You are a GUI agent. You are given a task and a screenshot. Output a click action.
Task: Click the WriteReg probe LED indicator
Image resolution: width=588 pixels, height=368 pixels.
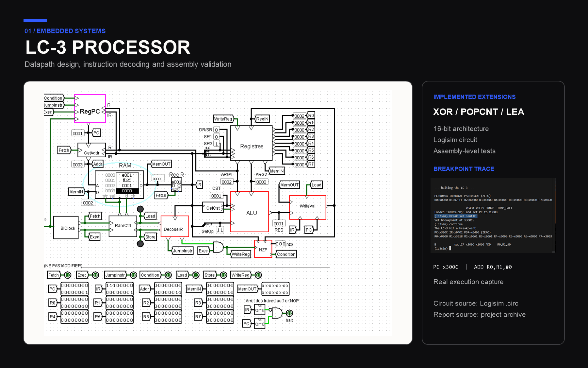(x=258, y=275)
